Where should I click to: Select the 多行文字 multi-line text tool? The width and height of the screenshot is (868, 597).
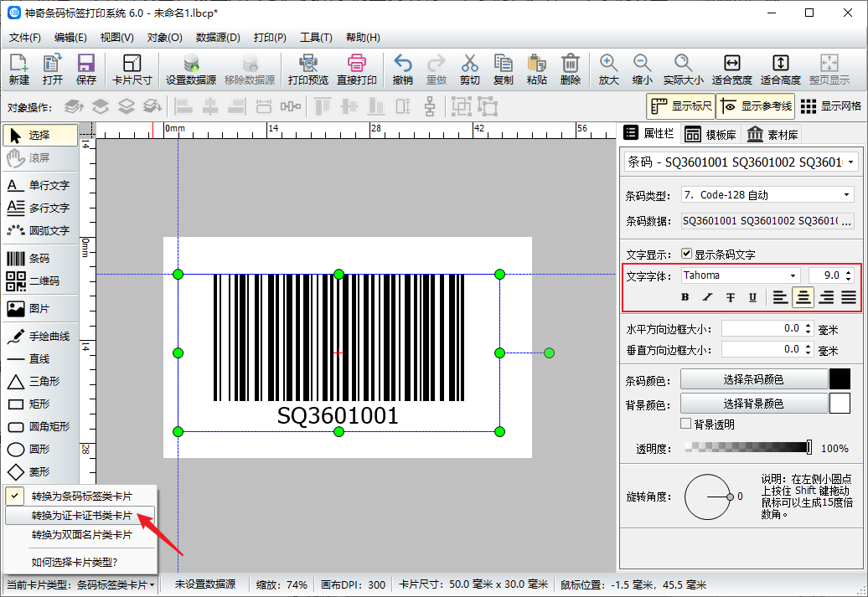tap(40, 208)
